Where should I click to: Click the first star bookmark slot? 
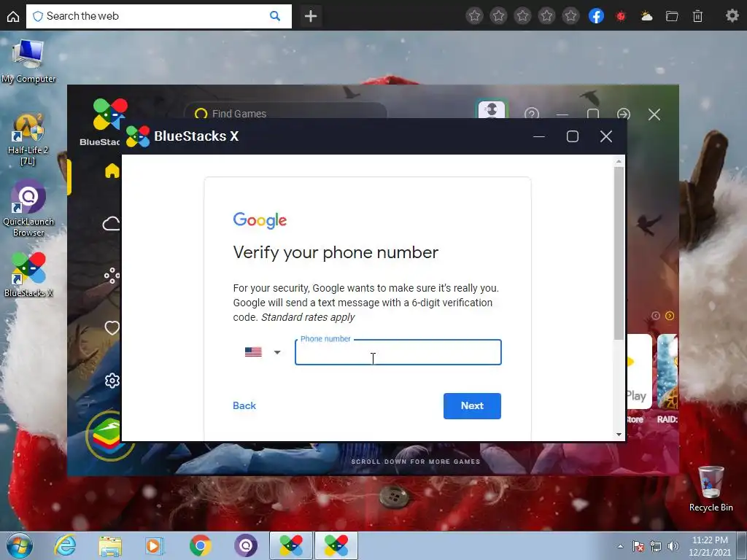474,16
